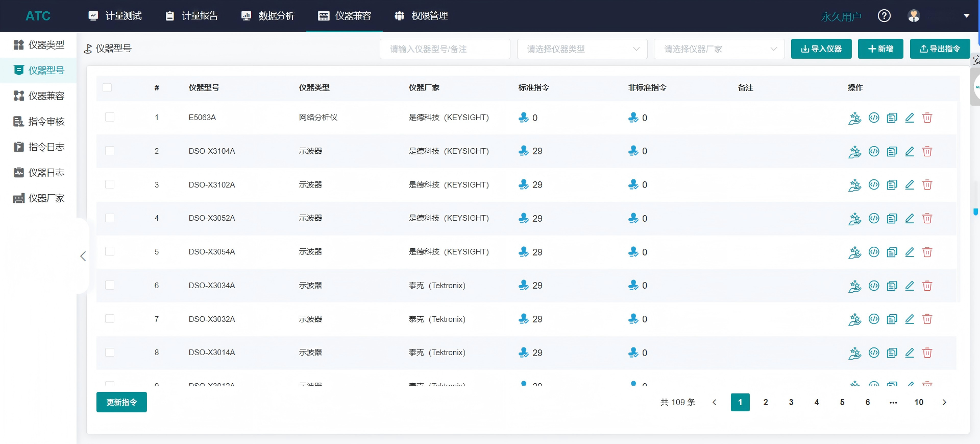Open the 请选择仪器类型 dropdown
This screenshot has width=980, height=444.
[x=582, y=49]
